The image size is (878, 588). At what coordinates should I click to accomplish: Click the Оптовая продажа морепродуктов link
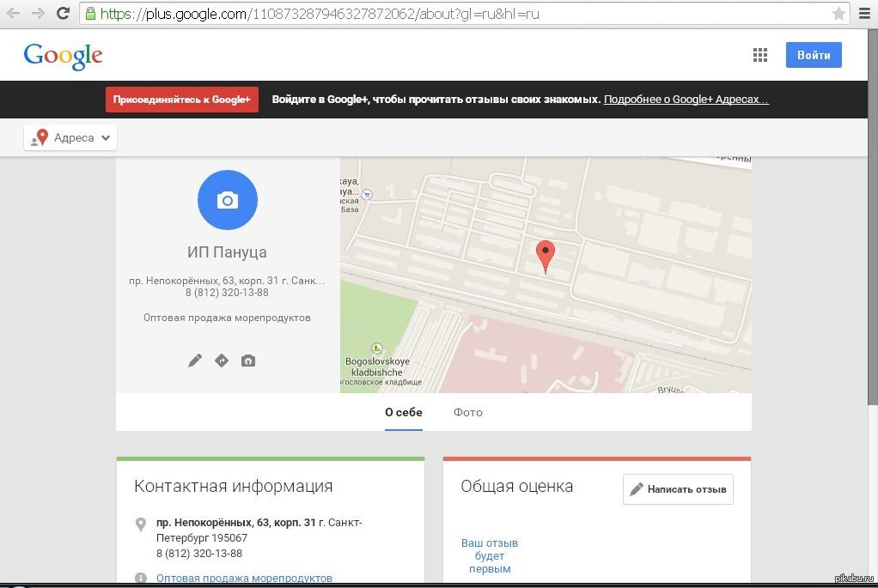(244, 578)
